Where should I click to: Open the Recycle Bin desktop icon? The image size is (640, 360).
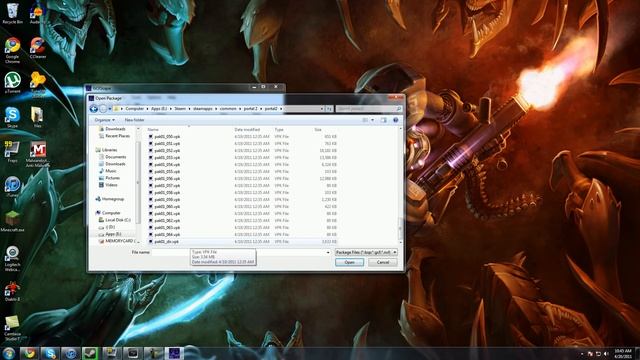pyautogui.click(x=12, y=13)
